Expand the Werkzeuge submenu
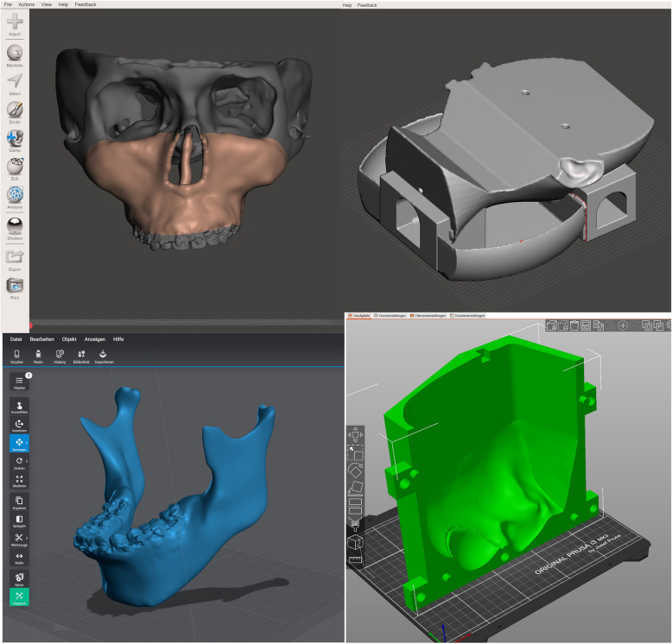The image size is (672, 644). pos(29,538)
